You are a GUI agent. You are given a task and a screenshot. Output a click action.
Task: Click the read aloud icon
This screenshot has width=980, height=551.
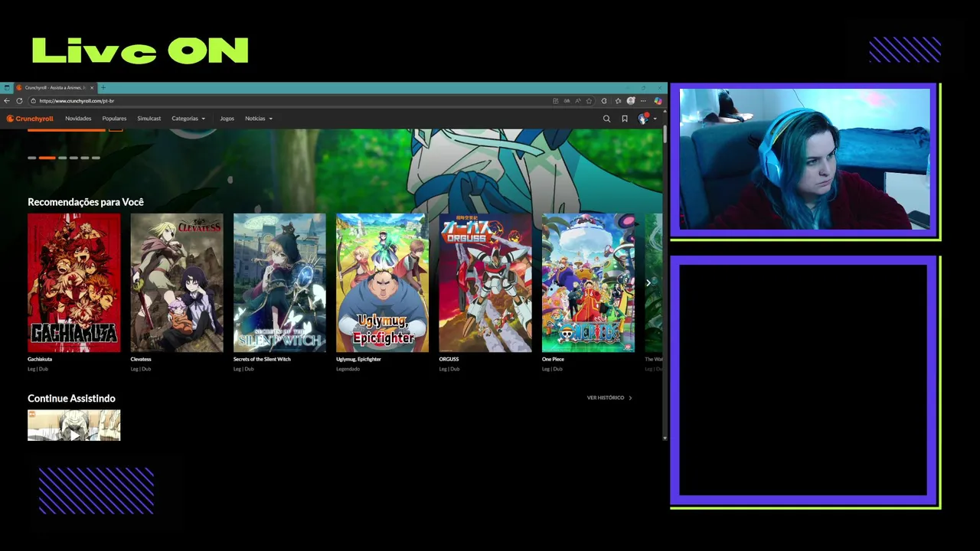click(578, 101)
